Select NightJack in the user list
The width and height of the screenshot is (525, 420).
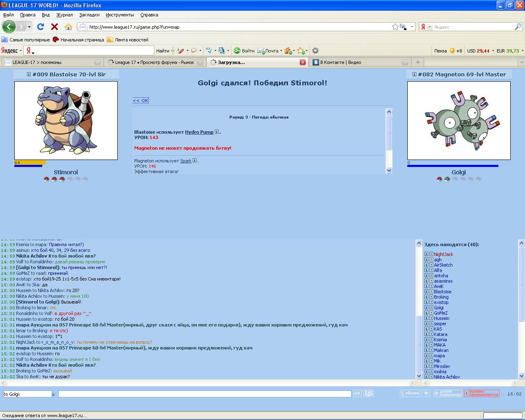443,254
